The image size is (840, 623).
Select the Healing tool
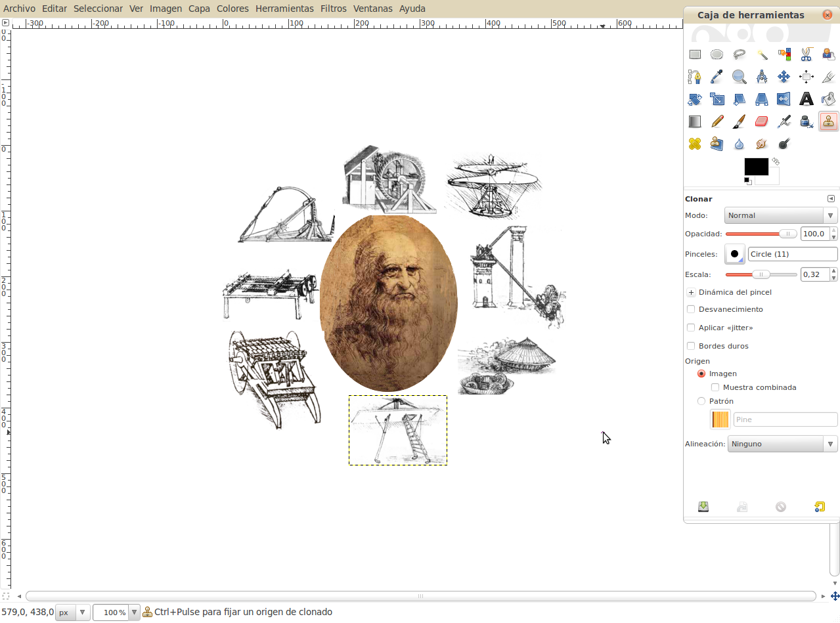[695, 143]
